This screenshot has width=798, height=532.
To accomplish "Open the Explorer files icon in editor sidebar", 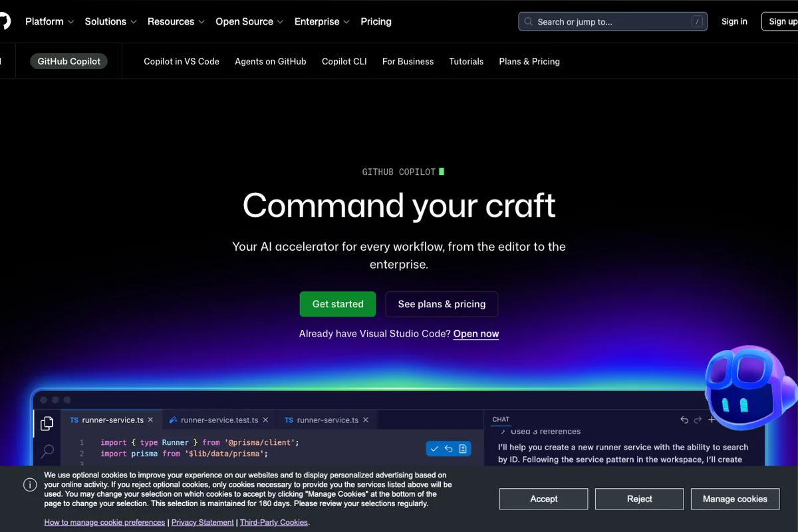I will [x=47, y=424].
